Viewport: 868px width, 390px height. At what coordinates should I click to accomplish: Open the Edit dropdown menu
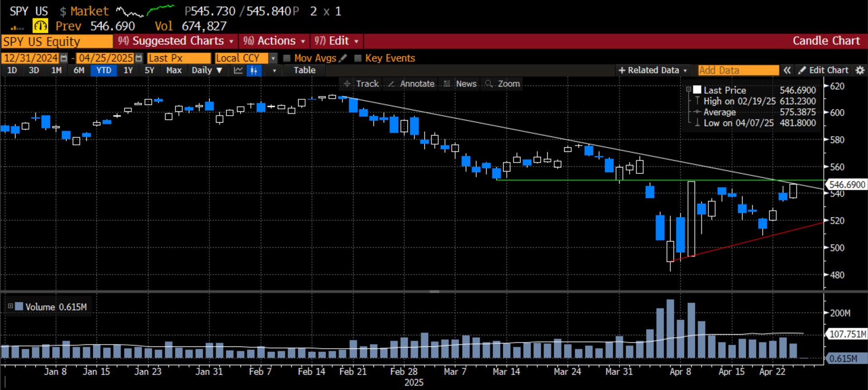pos(336,41)
